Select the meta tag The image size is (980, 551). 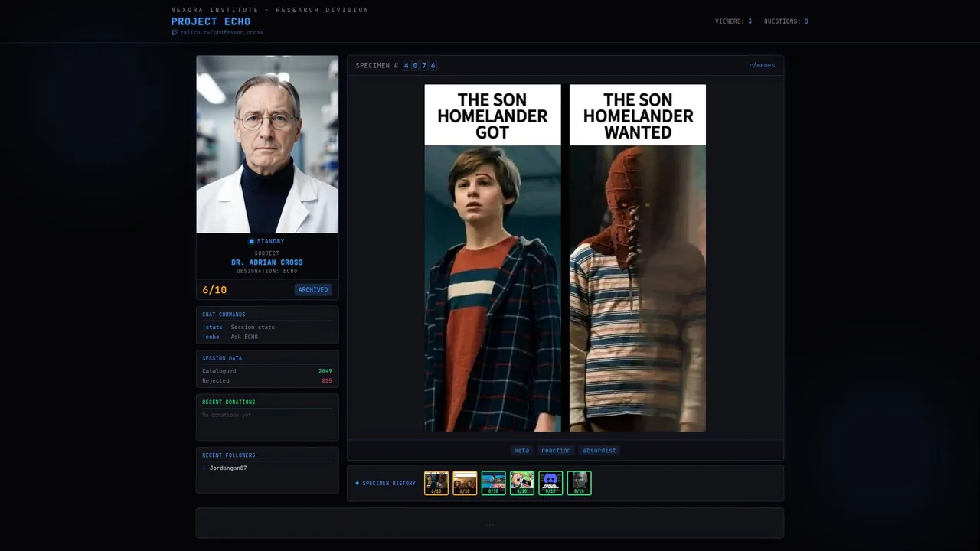pyautogui.click(x=521, y=451)
